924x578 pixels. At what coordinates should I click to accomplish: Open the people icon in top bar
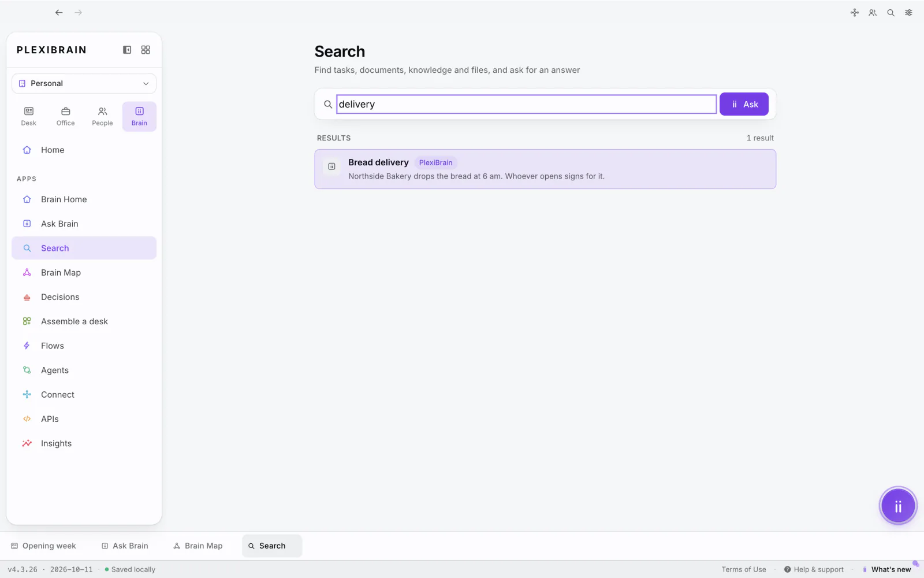coord(873,13)
